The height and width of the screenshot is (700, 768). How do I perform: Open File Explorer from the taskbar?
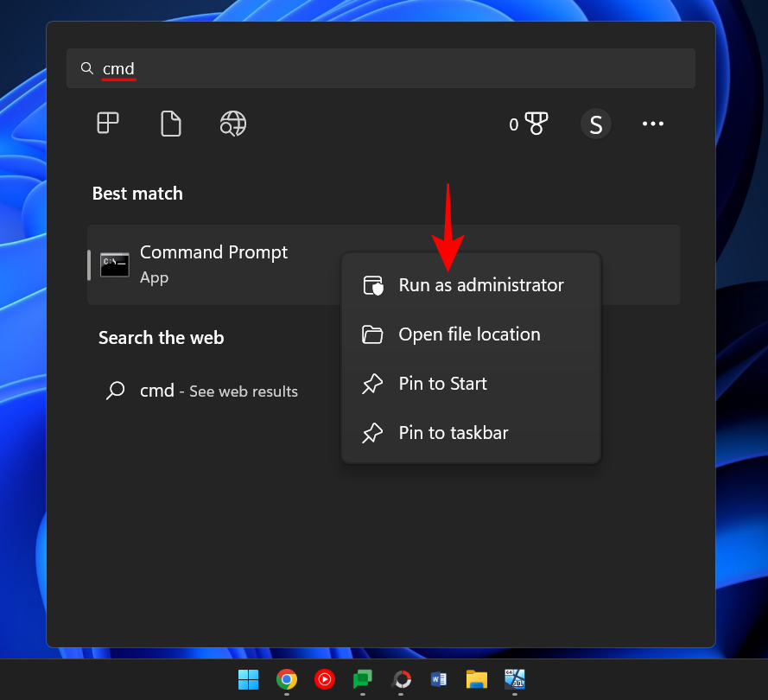click(x=476, y=680)
